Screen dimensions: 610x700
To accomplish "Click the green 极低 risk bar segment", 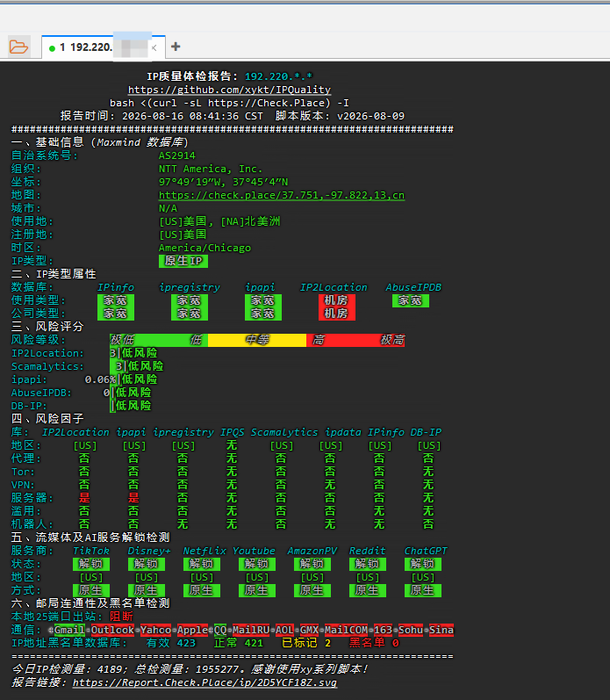I will (x=122, y=340).
